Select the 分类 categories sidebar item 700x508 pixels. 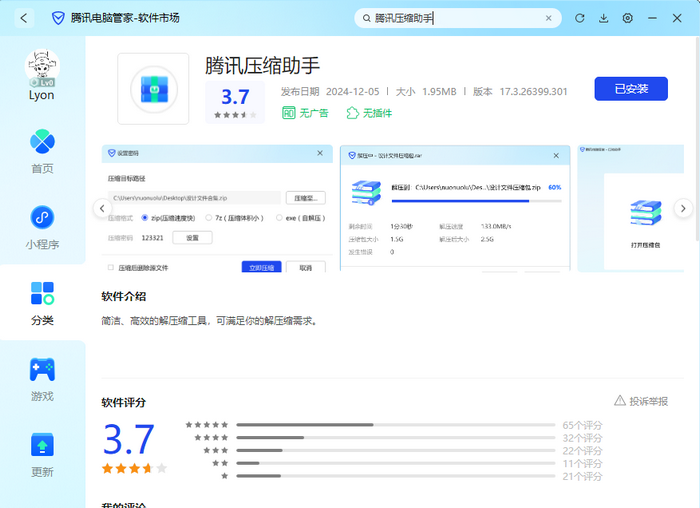(x=42, y=302)
